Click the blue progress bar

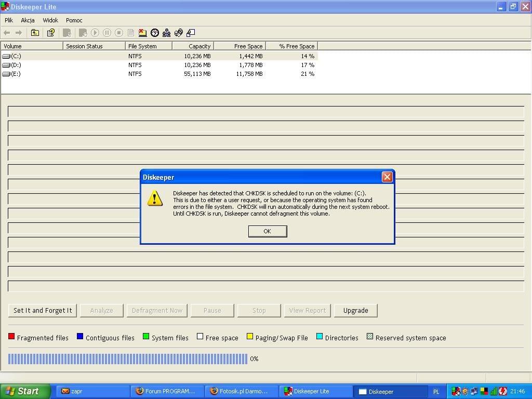(x=128, y=359)
